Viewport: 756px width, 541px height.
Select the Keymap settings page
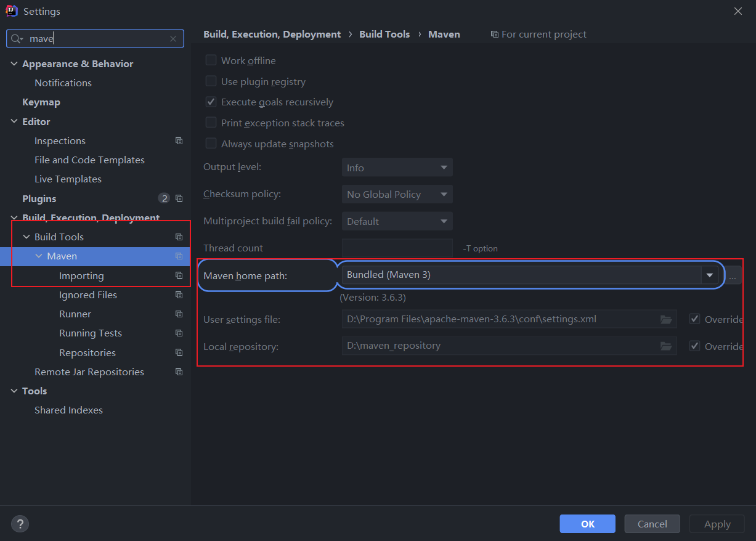[x=41, y=102]
